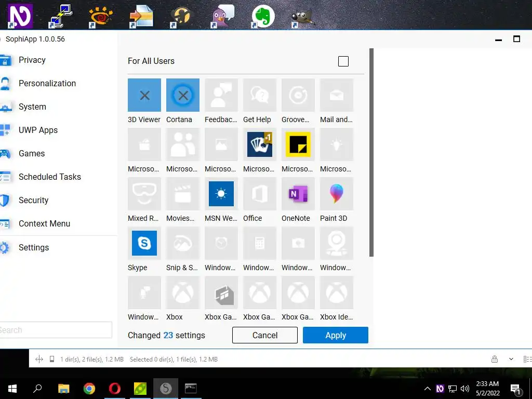Screen dimensions: 532x399
Task: Select the Snip & Sketch tile
Action: [182, 243]
